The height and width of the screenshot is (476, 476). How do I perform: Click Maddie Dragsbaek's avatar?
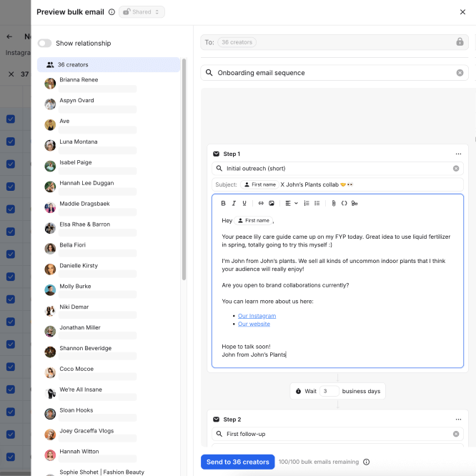pyautogui.click(x=50, y=207)
